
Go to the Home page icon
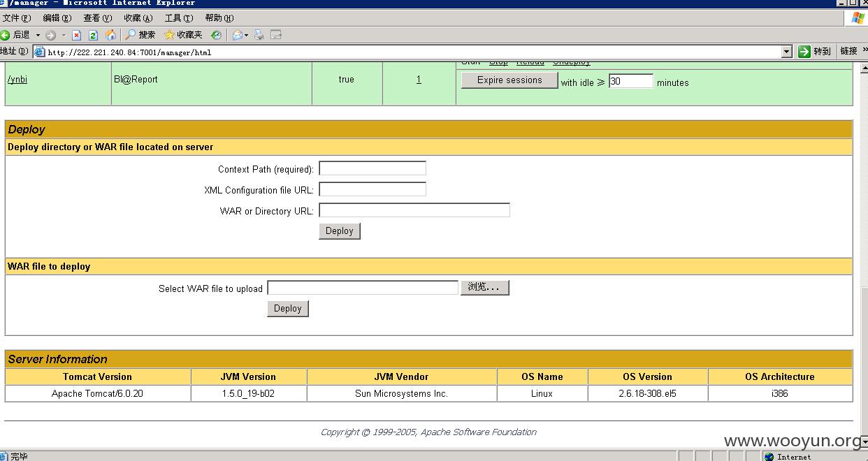click(x=110, y=34)
